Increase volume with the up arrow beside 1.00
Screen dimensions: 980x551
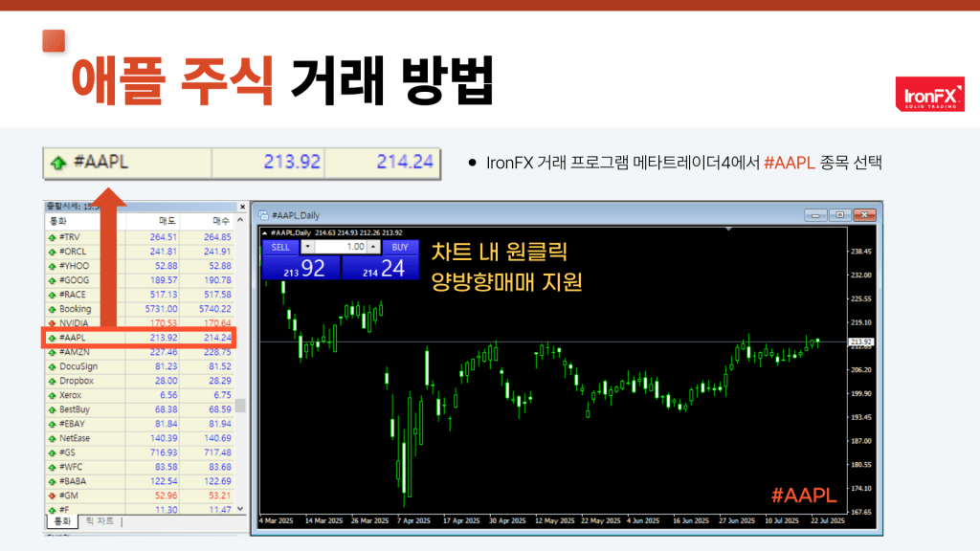[x=373, y=247]
